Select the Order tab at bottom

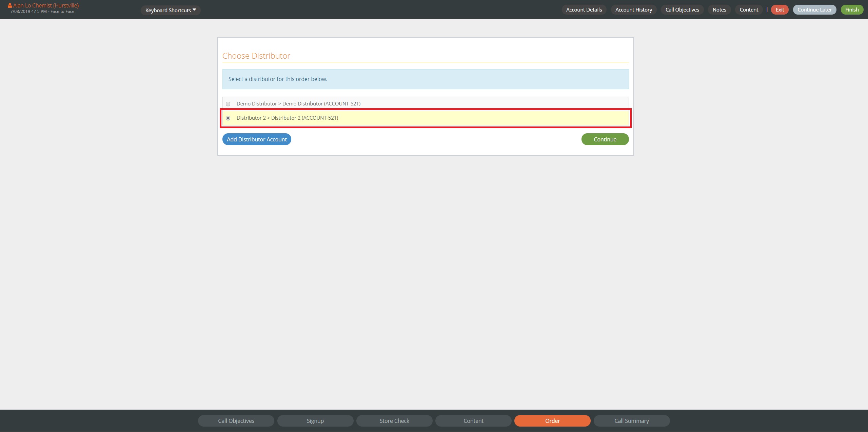coord(552,421)
